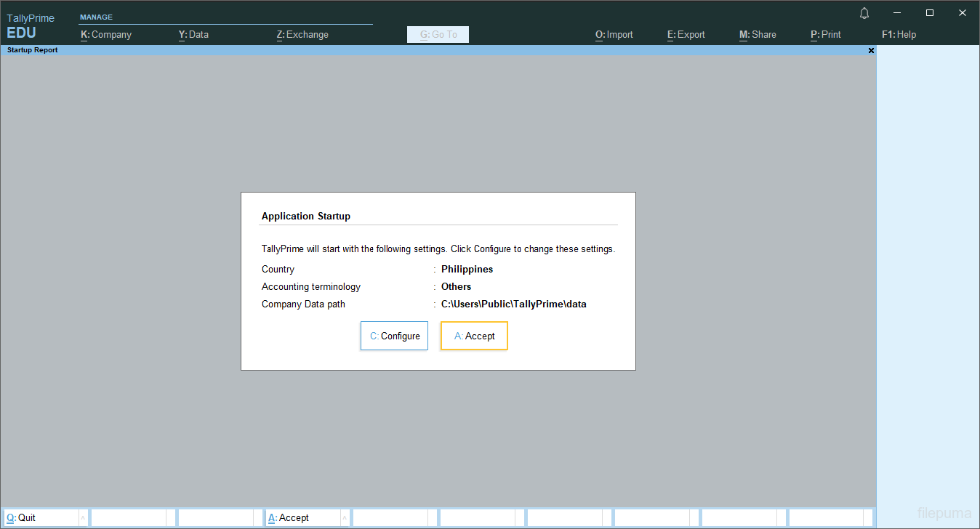Expand the caret beside Quit
This screenshot has width=980, height=529.
click(82, 518)
